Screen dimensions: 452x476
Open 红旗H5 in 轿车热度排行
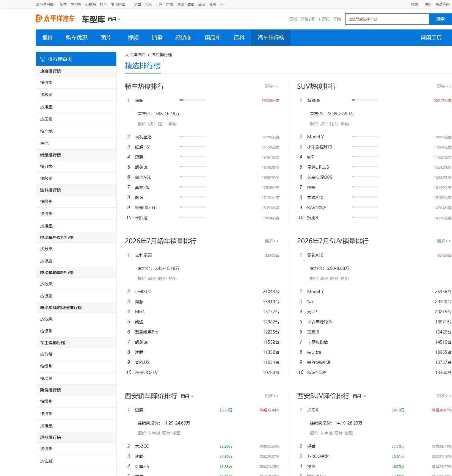[x=142, y=147]
